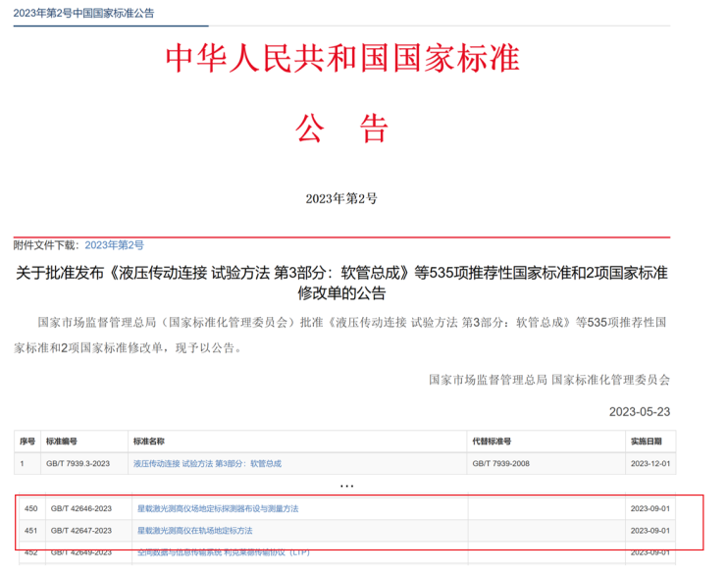Click the 国家市场监督管理总局 signature line
Viewport: 728px width, 574px height.
click(549, 379)
